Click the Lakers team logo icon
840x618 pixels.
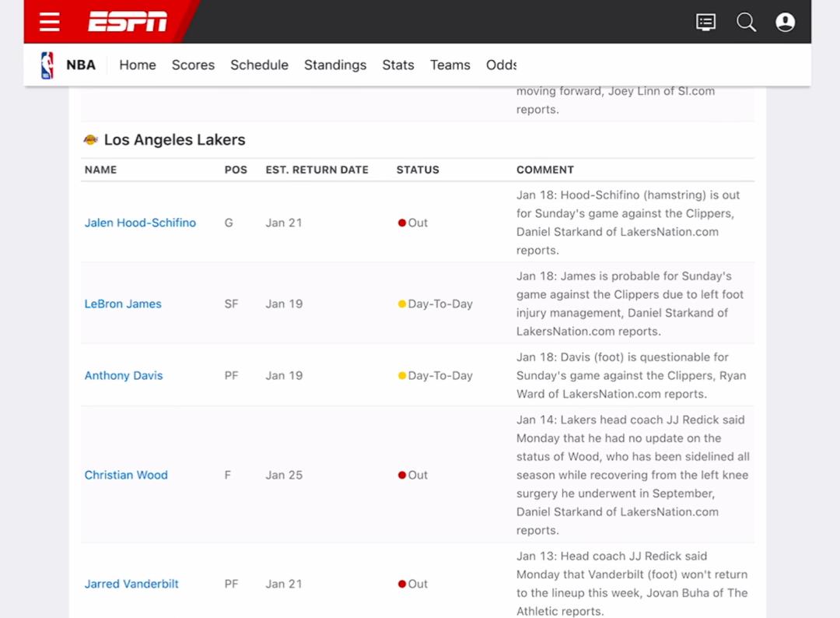90,140
